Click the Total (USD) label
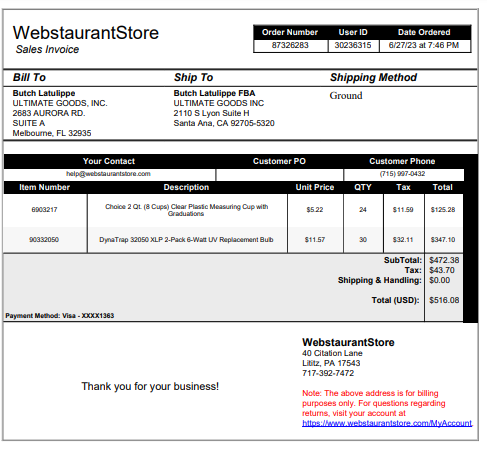 395,300
